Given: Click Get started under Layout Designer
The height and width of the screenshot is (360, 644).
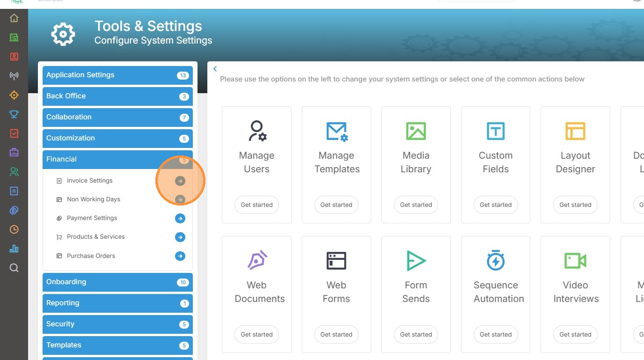Looking at the screenshot, I should point(575,205).
